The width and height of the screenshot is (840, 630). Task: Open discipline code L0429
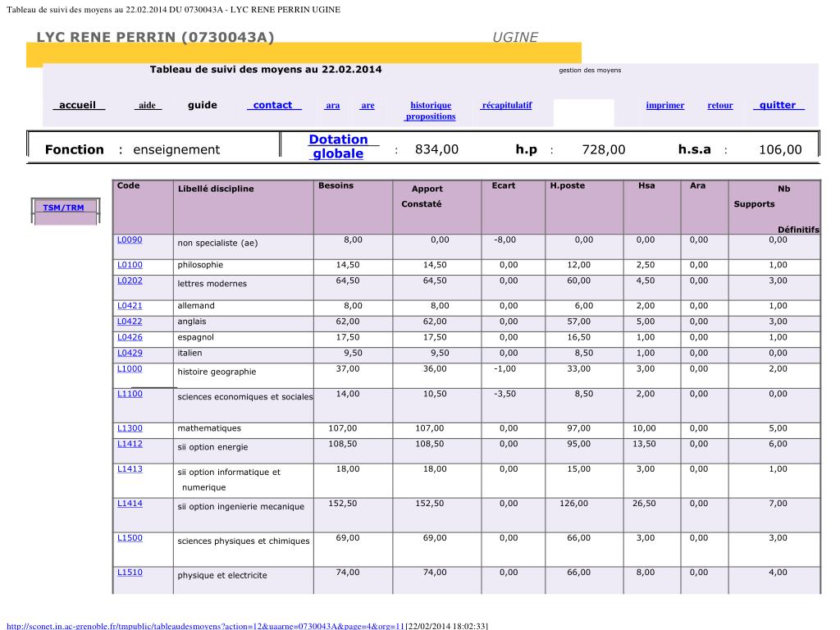tap(130, 353)
